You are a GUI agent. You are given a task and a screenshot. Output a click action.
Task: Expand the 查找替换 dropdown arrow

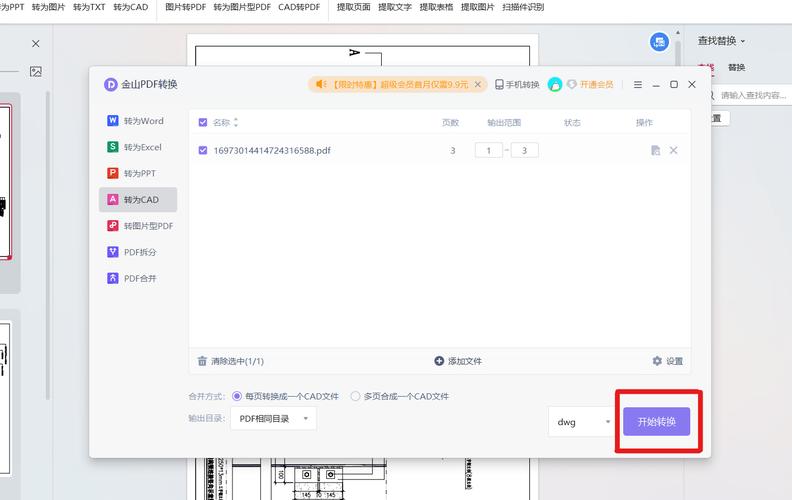pyautogui.click(x=742, y=41)
